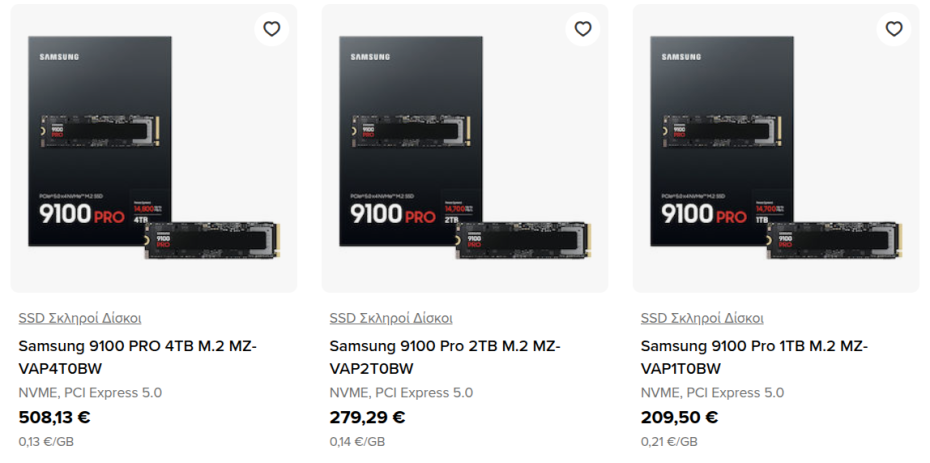Viewport: 930px width, 463px height.
Task: Click NVME, PCI Express 5.0 under the 4TB drive
Action: point(90,393)
